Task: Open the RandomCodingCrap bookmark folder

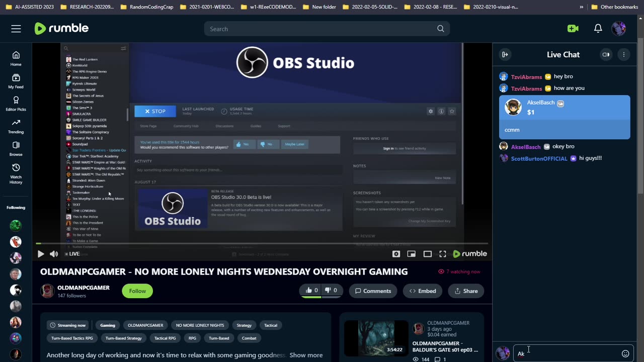Action: (146, 7)
